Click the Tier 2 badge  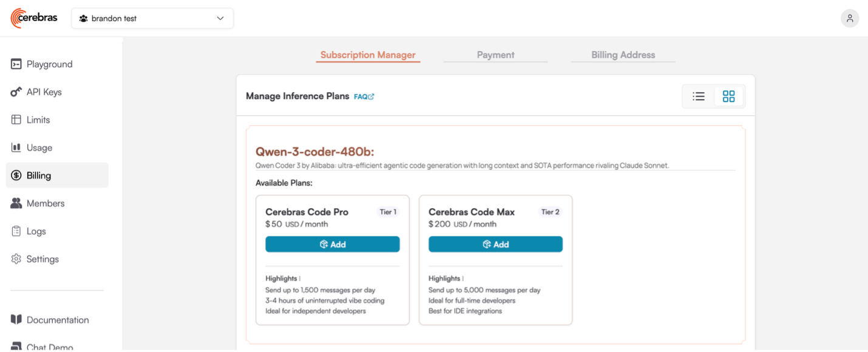tap(551, 212)
